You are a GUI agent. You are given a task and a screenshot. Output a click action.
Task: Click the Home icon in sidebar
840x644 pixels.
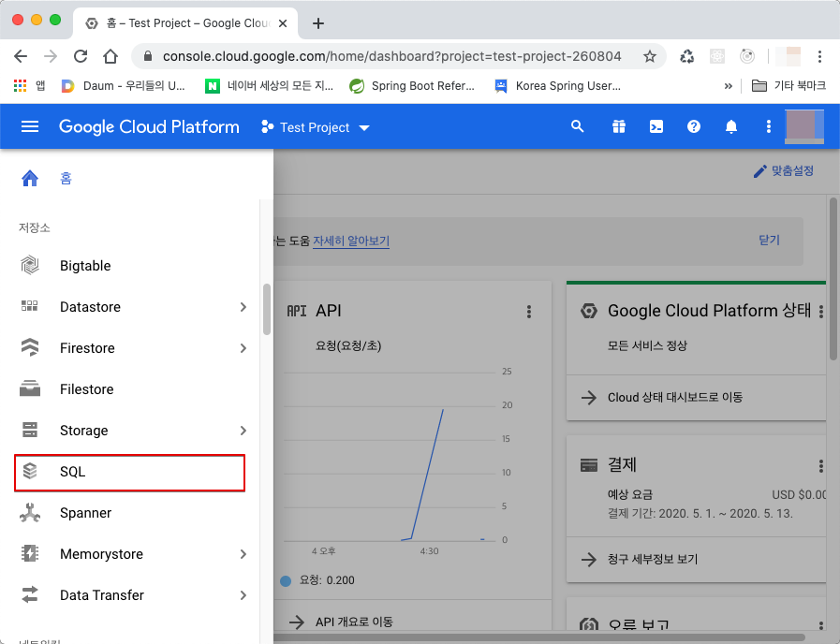coord(30,178)
